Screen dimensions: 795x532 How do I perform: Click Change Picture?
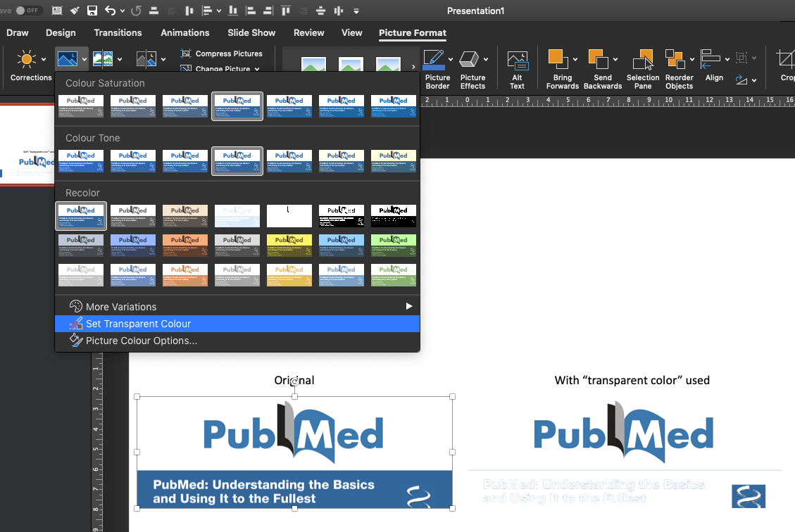coord(220,68)
